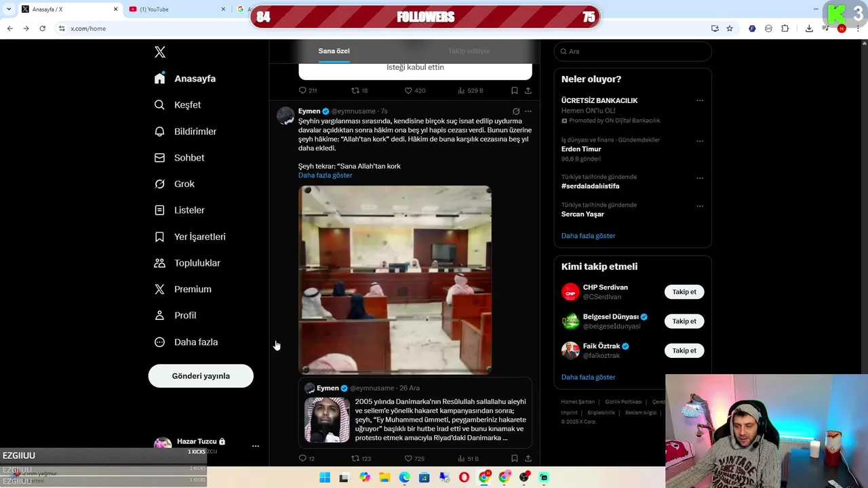Screen dimensions: 868x488
Task: Follow Belgesel Dünyası
Action: (684, 321)
